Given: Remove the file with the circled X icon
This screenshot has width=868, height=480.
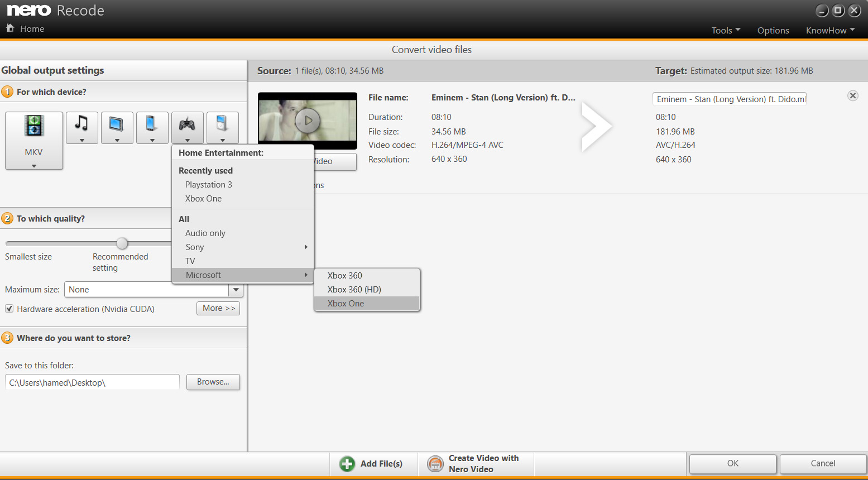Looking at the screenshot, I should click(853, 95).
